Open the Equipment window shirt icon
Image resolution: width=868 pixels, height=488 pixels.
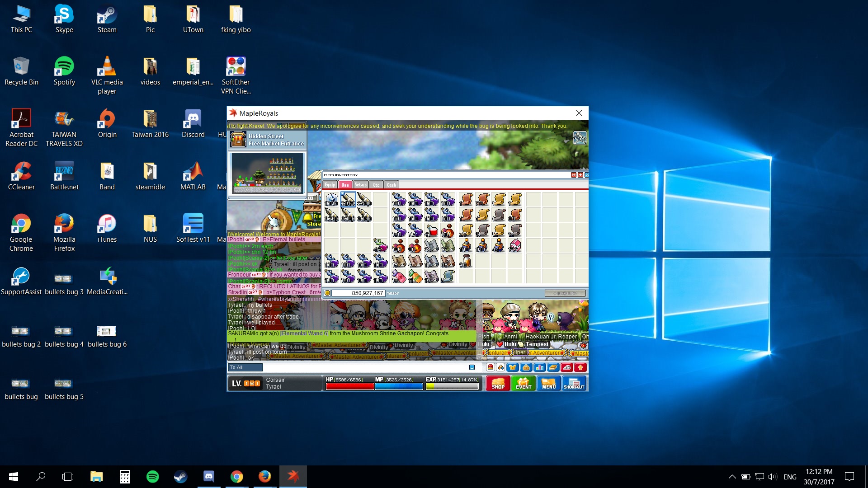click(513, 367)
